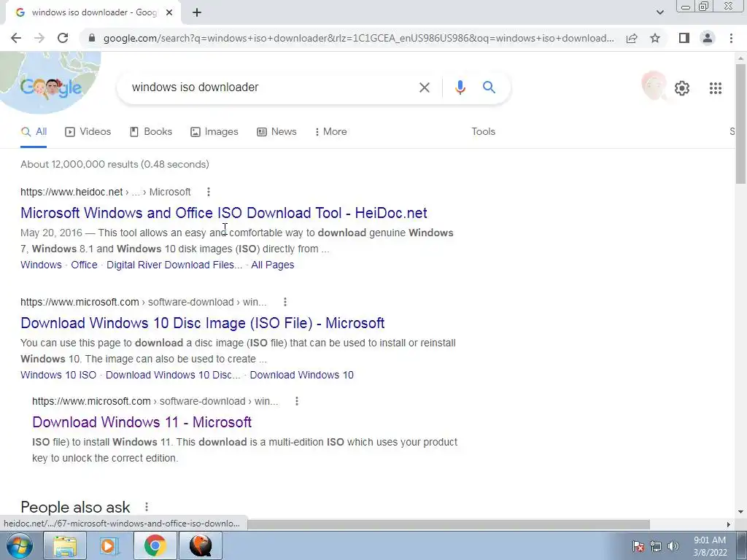Open the All Pages sitelink
Screen dimensions: 747x560
click(x=273, y=265)
